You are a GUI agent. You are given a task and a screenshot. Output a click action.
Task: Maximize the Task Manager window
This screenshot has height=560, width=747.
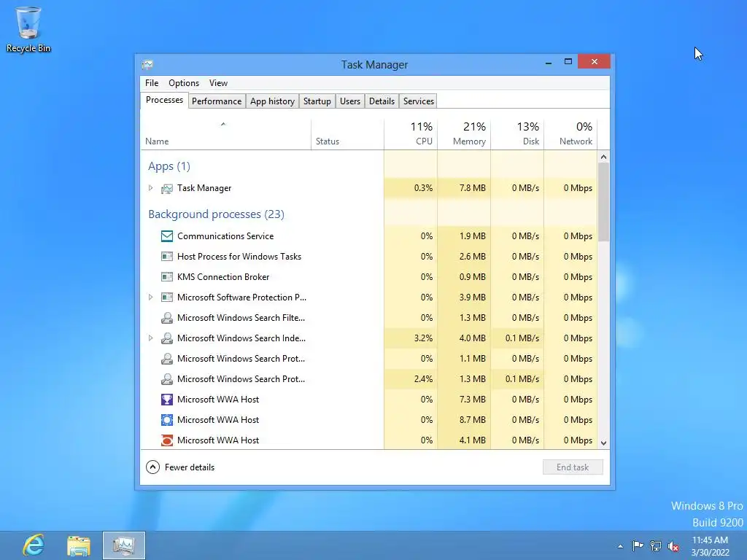click(x=568, y=62)
